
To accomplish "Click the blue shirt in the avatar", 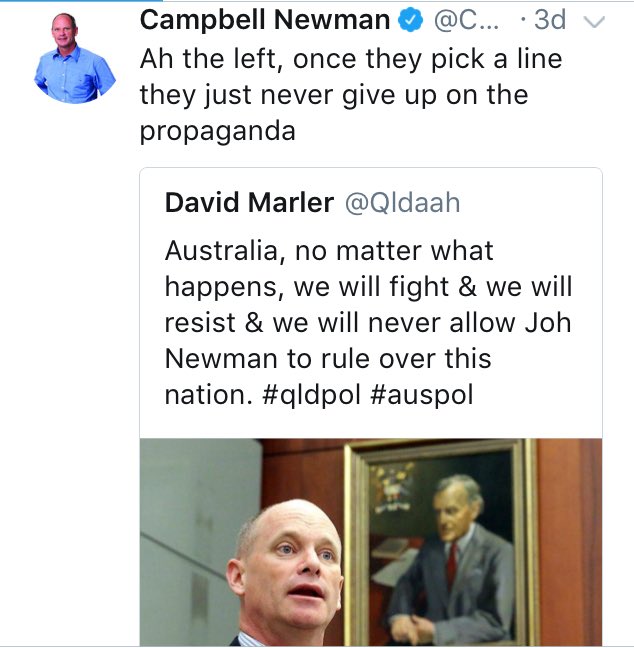I will 74,76.
